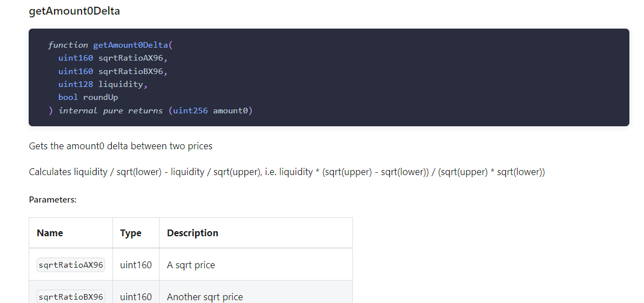Click the 'bool roundUp' code line
644x303 pixels.
tap(88, 97)
